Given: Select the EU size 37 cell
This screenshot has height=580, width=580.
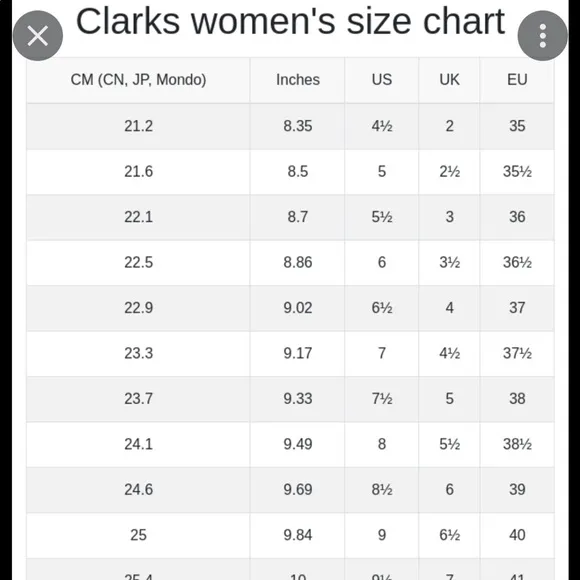Looking at the screenshot, I should (517, 308).
